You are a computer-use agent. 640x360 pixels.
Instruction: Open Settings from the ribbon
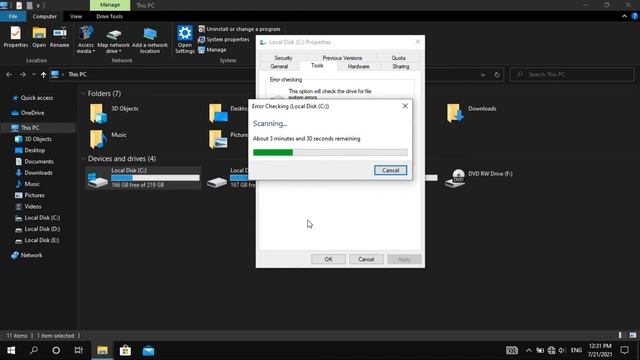point(184,39)
